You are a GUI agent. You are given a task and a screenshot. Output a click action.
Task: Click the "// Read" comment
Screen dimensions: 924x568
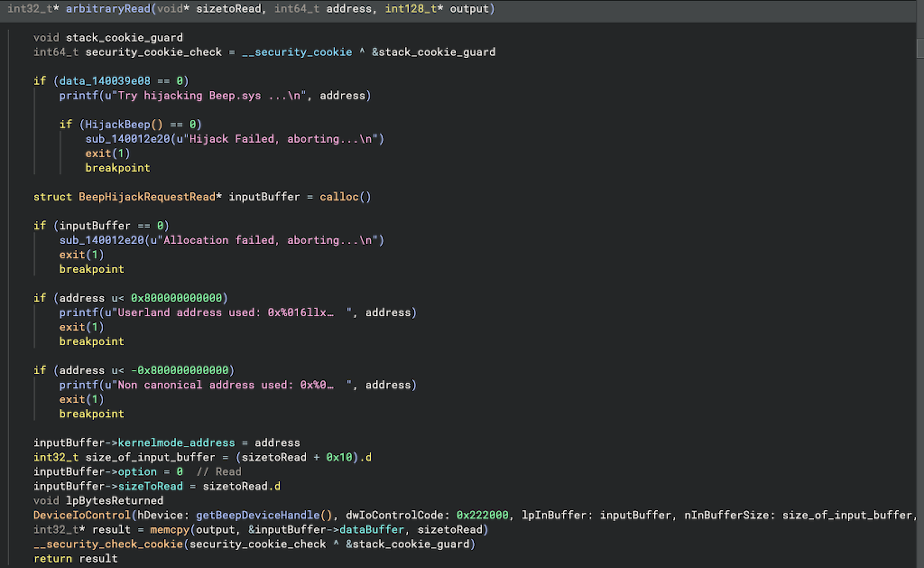[219, 471]
